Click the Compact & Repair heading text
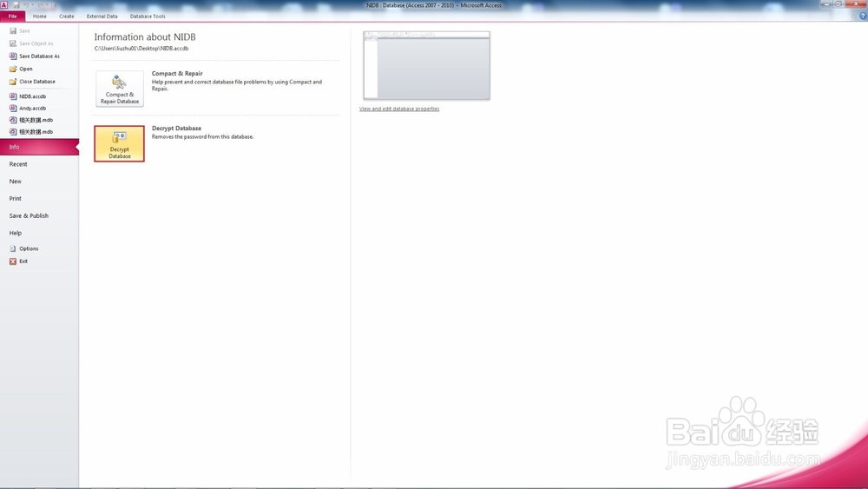 tap(177, 73)
